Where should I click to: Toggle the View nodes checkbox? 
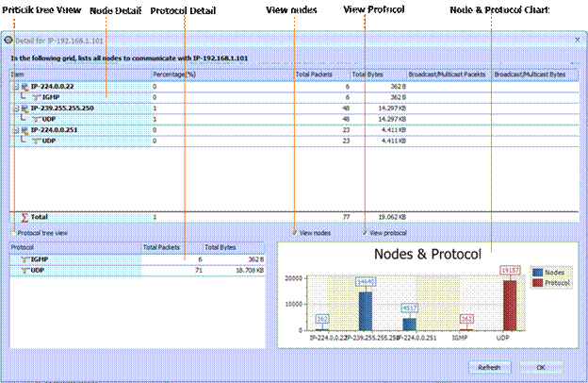coord(295,233)
